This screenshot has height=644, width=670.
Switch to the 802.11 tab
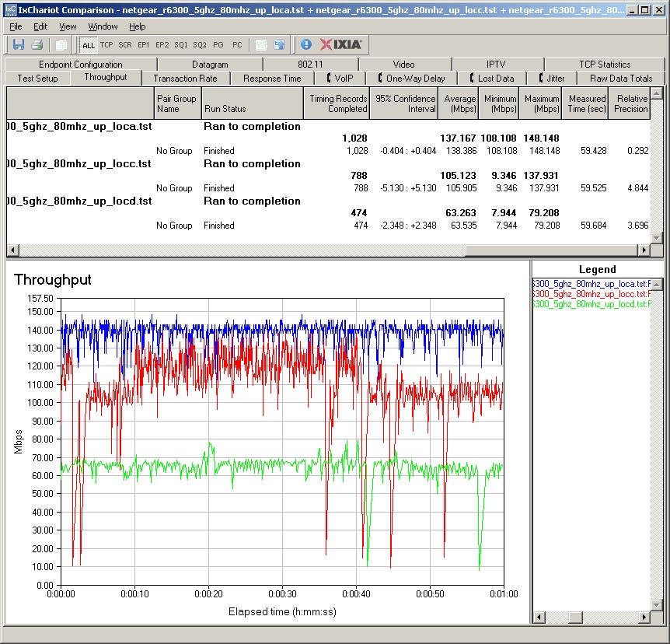pyautogui.click(x=310, y=64)
